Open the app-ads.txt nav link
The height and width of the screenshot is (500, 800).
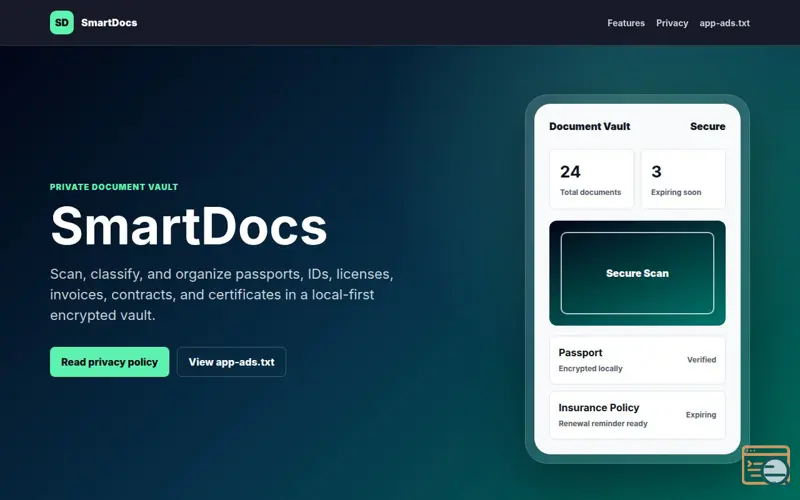tap(724, 23)
